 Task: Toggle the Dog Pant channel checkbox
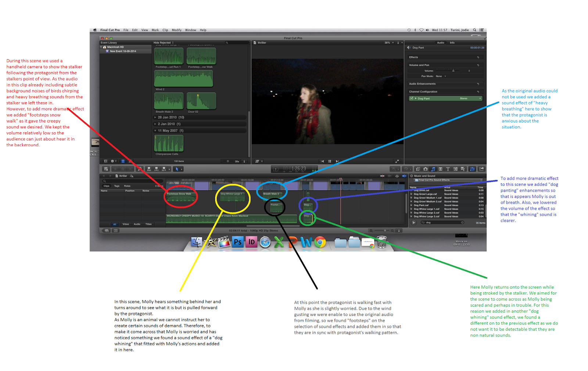(x=411, y=98)
